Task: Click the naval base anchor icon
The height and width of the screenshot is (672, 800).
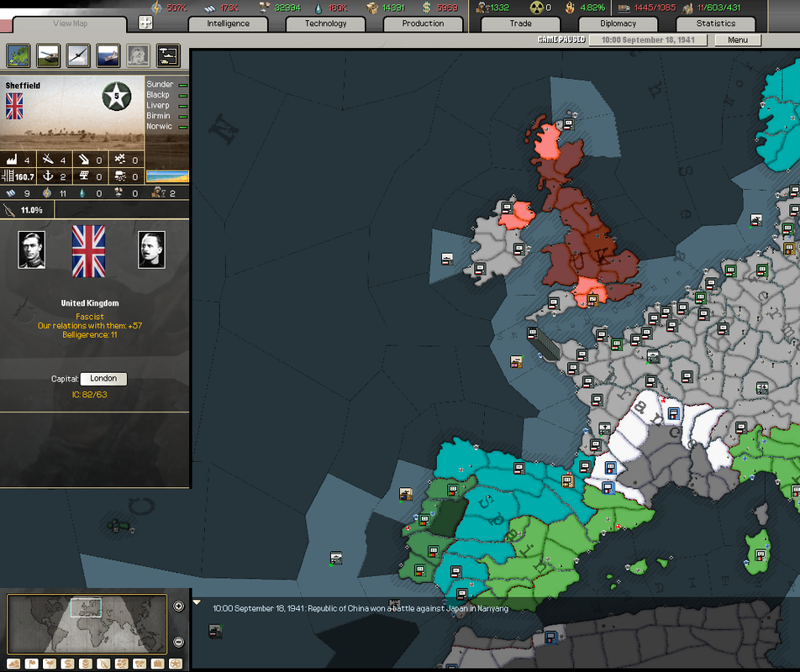Action: coord(47,176)
